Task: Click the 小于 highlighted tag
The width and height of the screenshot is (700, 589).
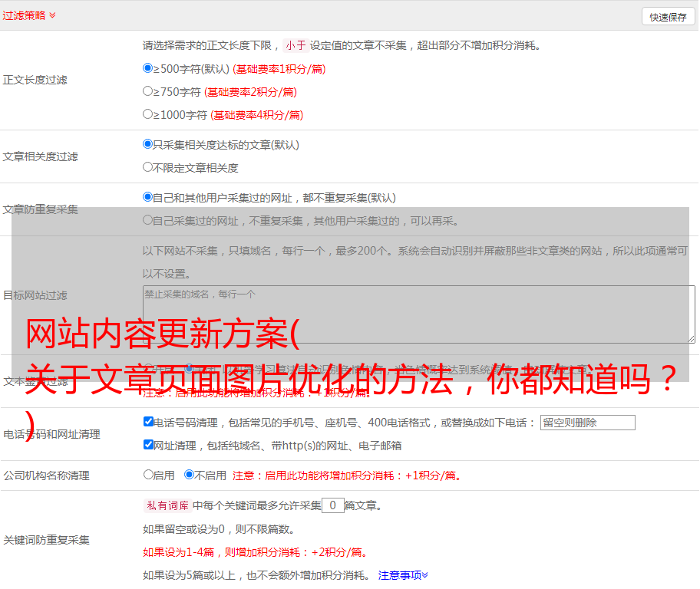Action: pos(296,45)
